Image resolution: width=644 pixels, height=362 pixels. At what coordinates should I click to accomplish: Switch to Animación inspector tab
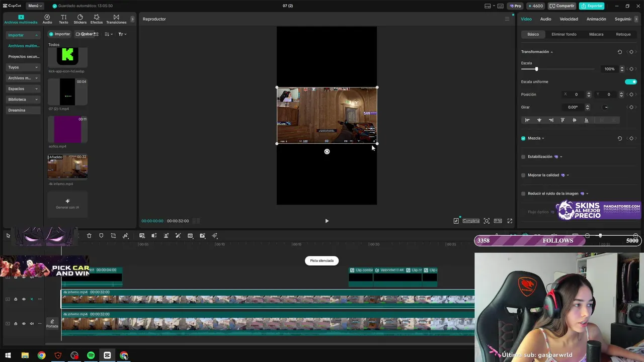[x=596, y=19]
